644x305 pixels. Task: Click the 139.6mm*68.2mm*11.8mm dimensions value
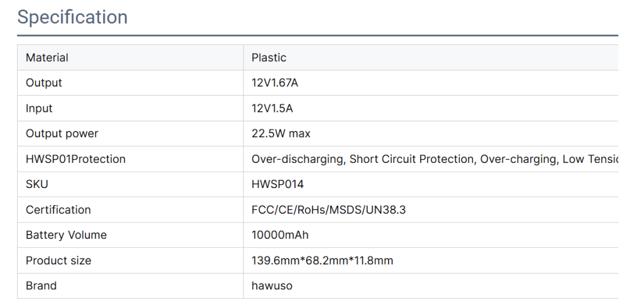tap(323, 261)
